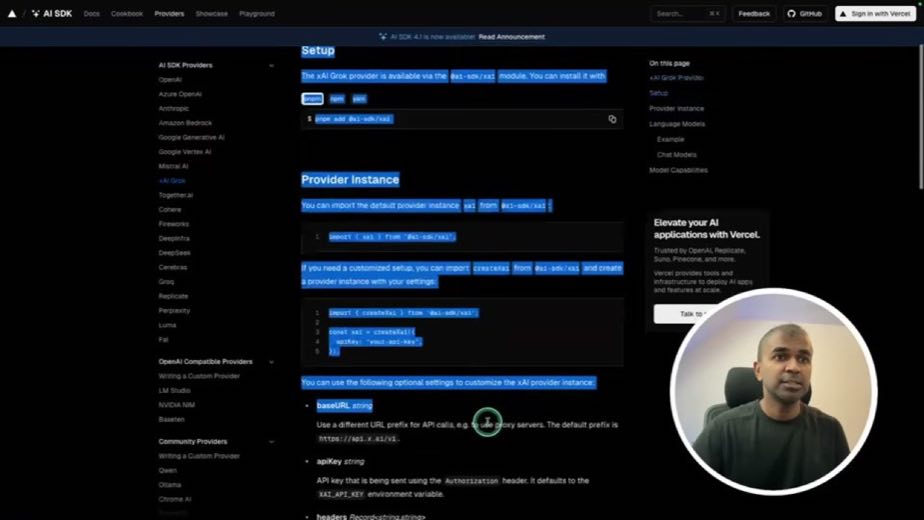924x520 pixels.
Task: Select the pnpm tab
Action: point(312,99)
